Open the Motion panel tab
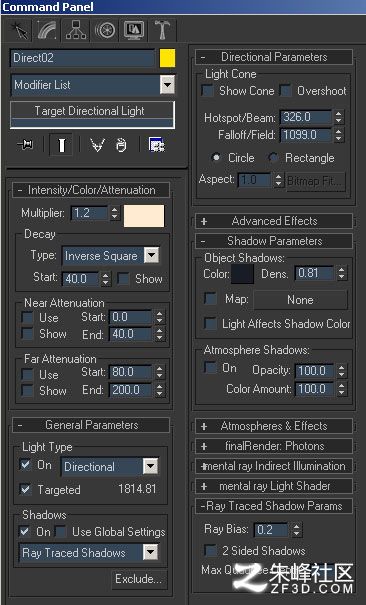The height and width of the screenshot is (605, 366). point(105,30)
